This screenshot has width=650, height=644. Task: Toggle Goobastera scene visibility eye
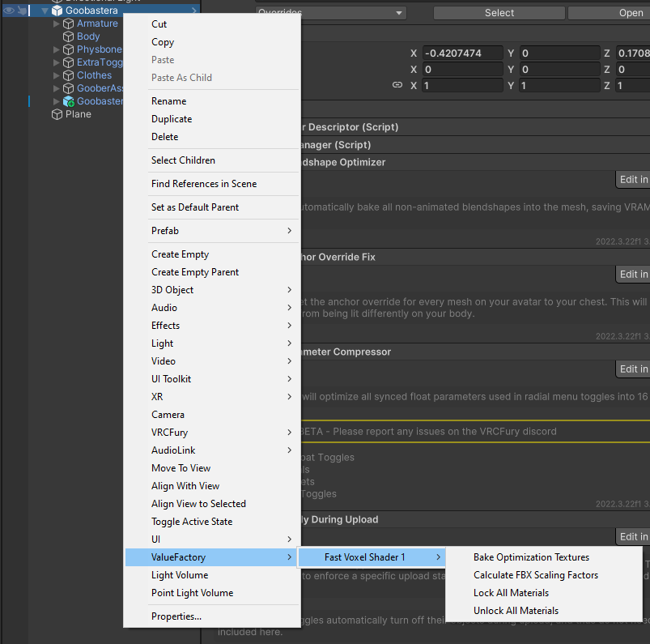pyautogui.click(x=9, y=11)
